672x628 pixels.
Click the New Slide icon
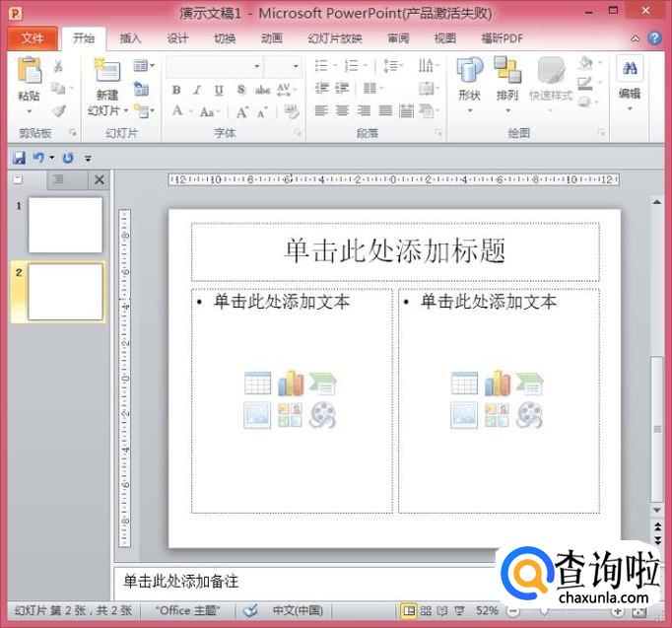click(x=105, y=73)
